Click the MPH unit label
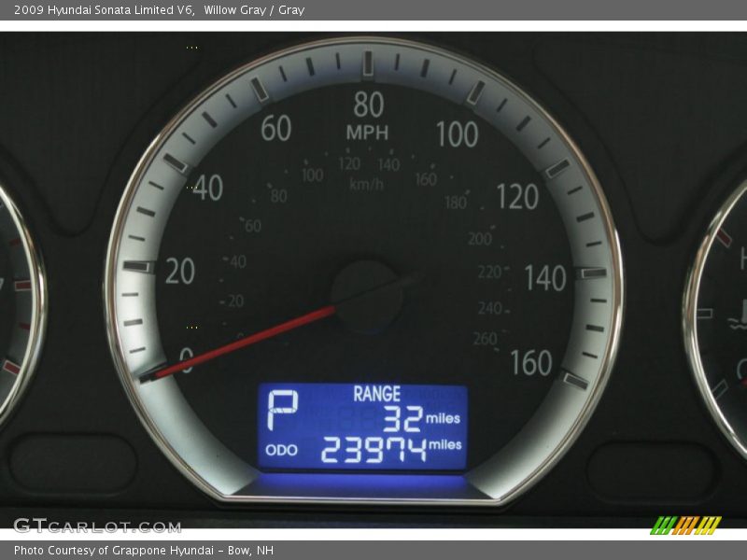The image size is (747, 560). [x=367, y=133]
